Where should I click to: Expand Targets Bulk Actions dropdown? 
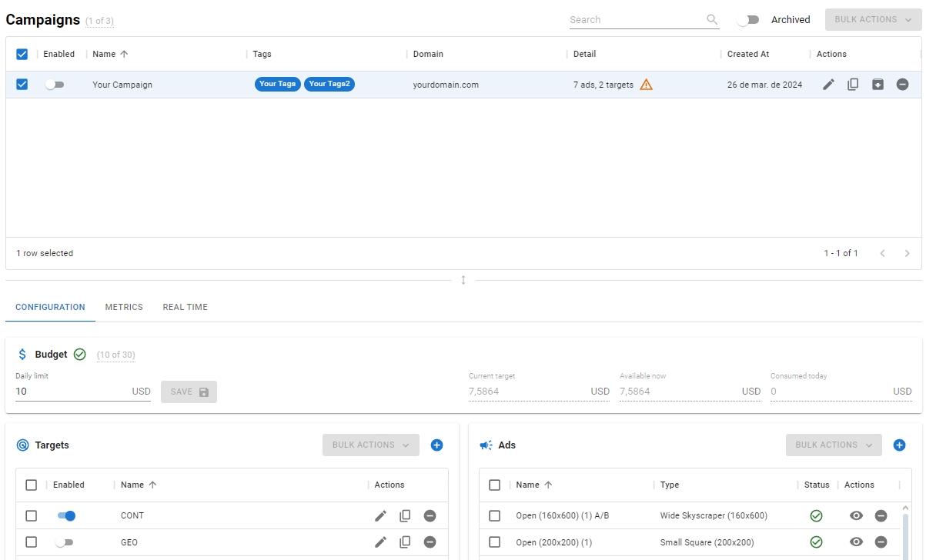[x=370, y=445]
